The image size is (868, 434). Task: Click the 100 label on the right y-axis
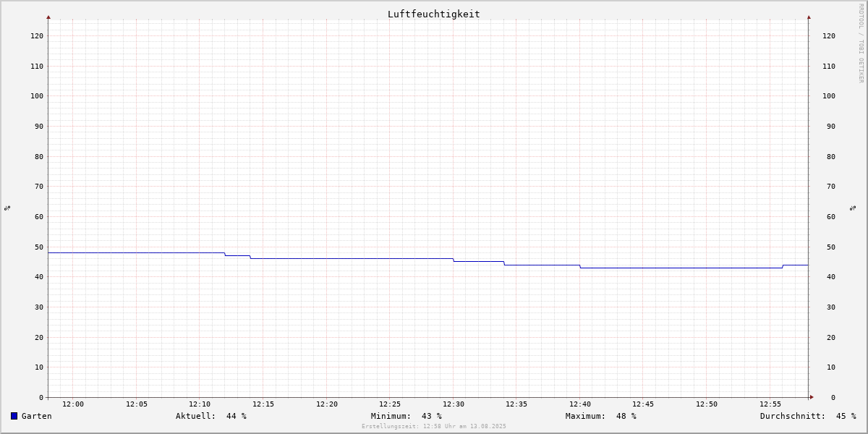pyautogui.click(x=829, y=95)
